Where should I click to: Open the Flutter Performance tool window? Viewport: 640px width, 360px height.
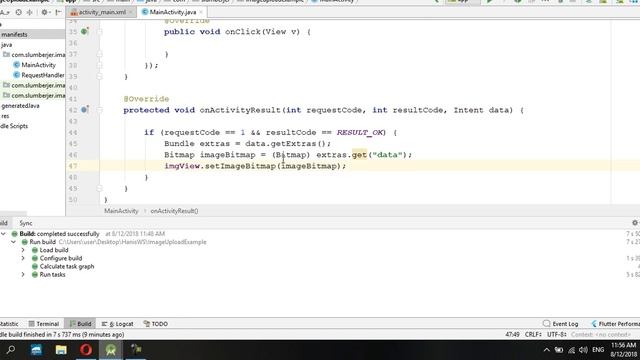pos(615,324)
